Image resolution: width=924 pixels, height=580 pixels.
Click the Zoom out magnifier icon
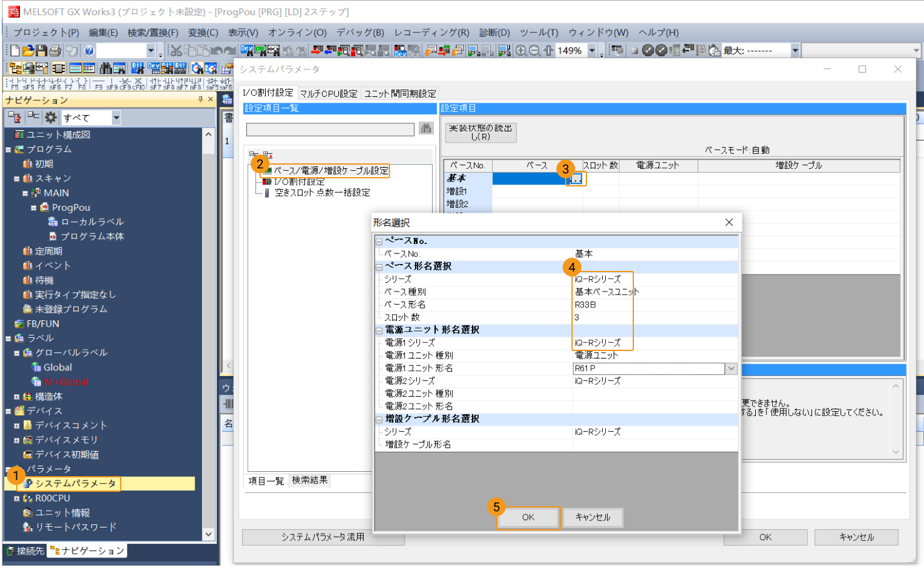click(x=535, y=51)
